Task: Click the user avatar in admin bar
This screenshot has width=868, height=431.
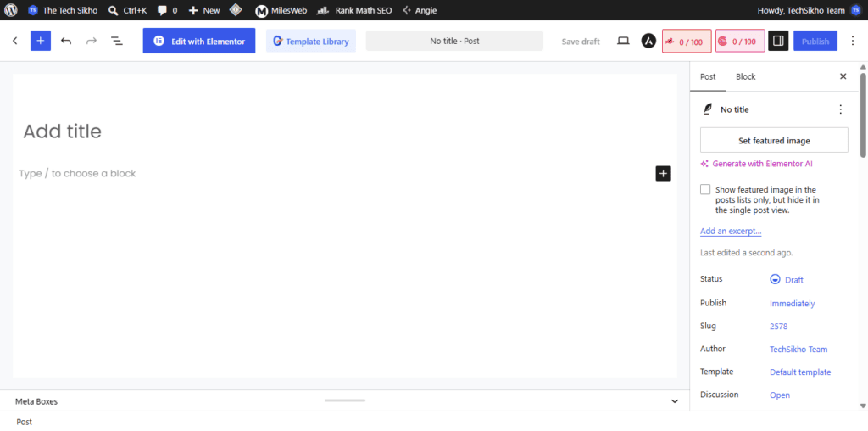Action: click(855, 10)
